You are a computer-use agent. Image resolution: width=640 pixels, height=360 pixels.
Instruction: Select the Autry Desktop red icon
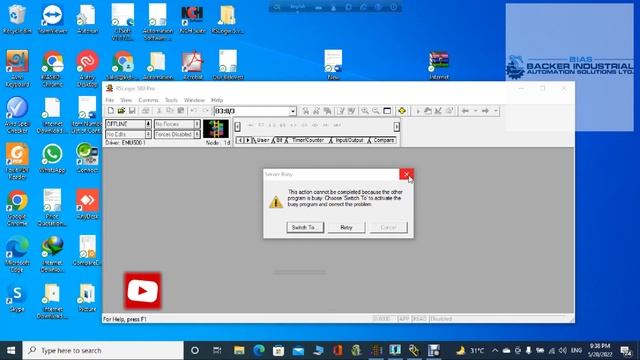click(87, 68)
